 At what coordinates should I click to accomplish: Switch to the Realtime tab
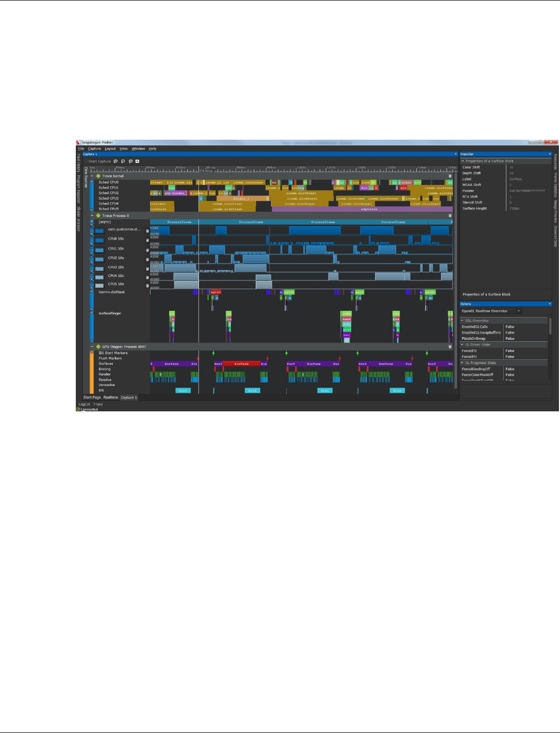click(110, 397)
